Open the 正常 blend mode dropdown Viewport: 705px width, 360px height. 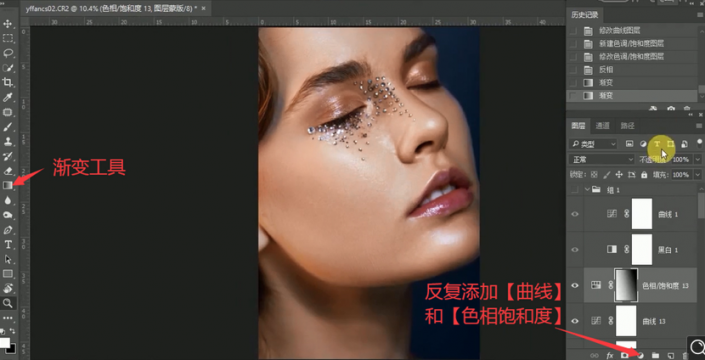pos(601,160)
